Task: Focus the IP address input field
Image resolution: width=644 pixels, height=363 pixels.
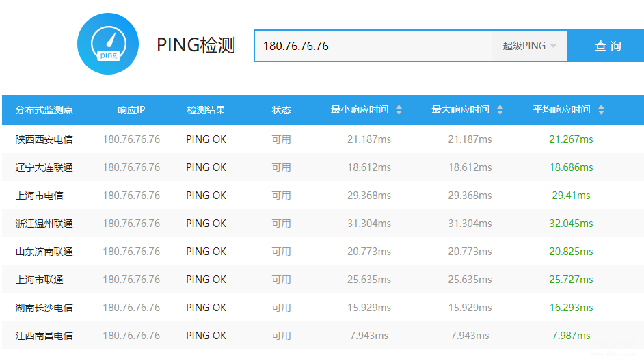Action: coord(373,46)
